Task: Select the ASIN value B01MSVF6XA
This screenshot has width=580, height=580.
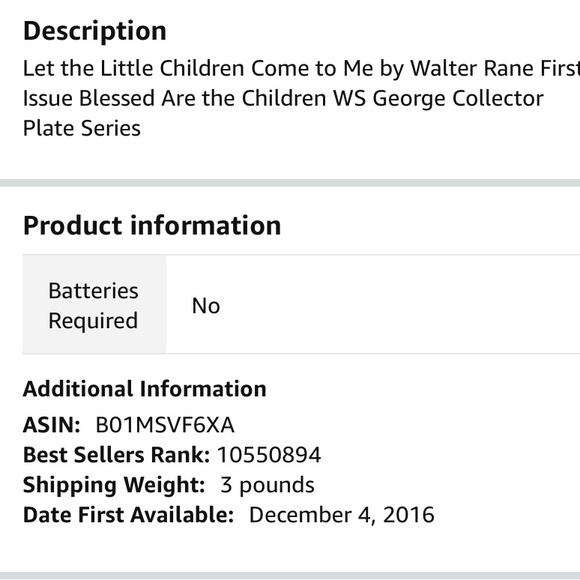Action: click(165, 425)
